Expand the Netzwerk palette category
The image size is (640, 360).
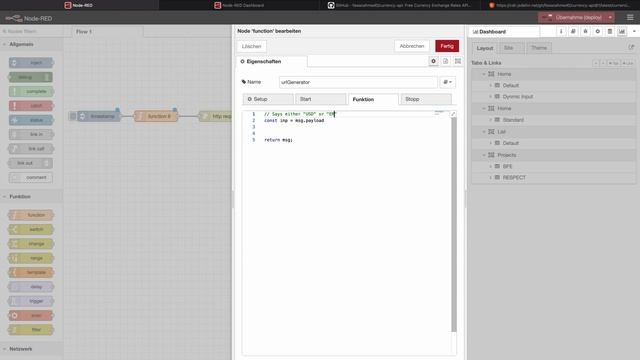click(31, 349)
